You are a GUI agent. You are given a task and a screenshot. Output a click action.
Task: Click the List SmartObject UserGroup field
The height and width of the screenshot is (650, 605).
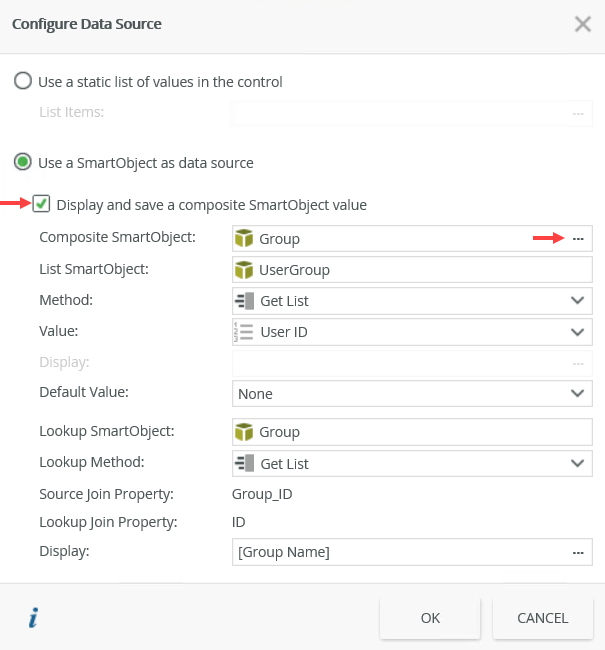coord(411,270)
